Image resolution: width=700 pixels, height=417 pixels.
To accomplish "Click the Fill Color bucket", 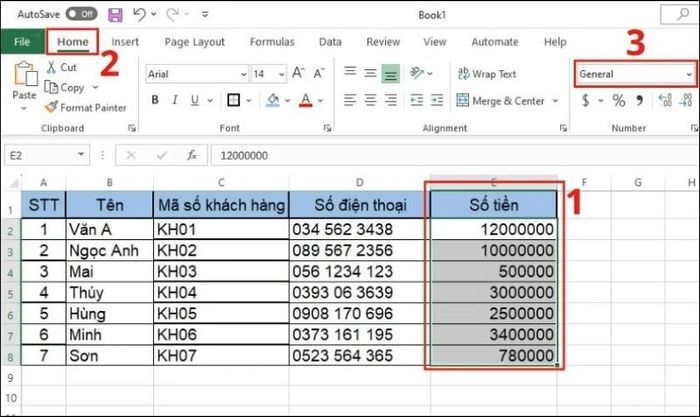I will (x=273, y=100).
